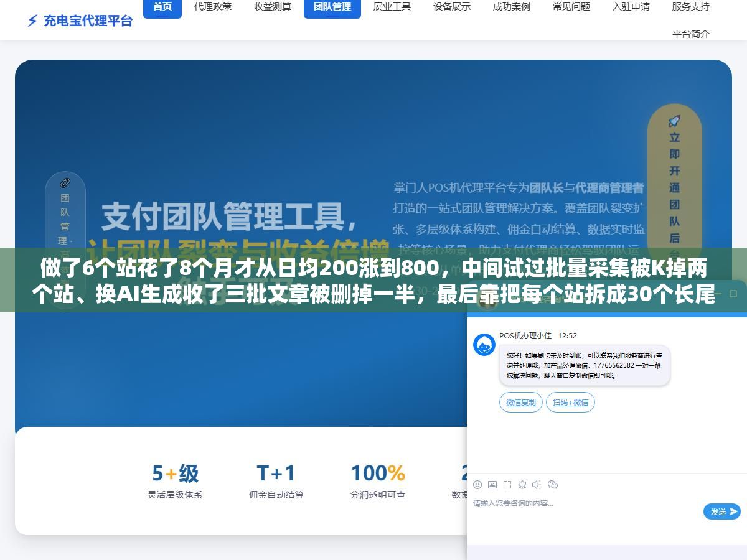Click the T+1 佣金自动结算 stat
This screenshot has height=560, width=747.
tap(276, 481)
